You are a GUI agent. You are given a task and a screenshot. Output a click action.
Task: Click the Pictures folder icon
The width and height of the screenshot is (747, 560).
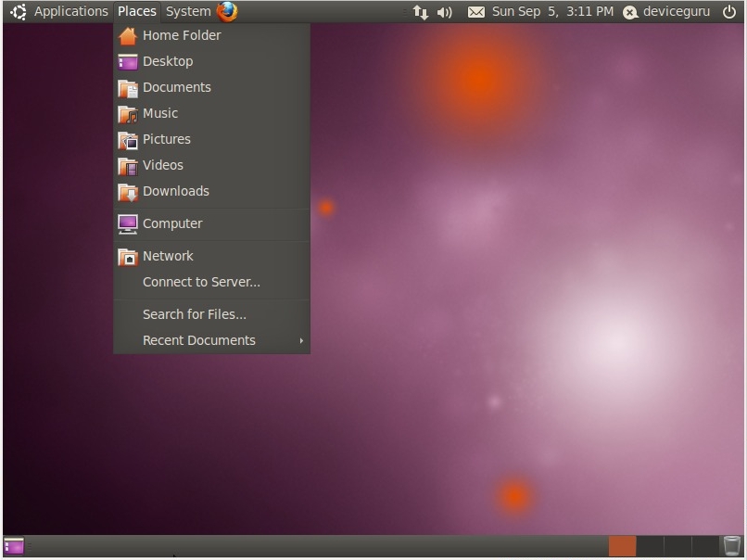coord(128,140)
